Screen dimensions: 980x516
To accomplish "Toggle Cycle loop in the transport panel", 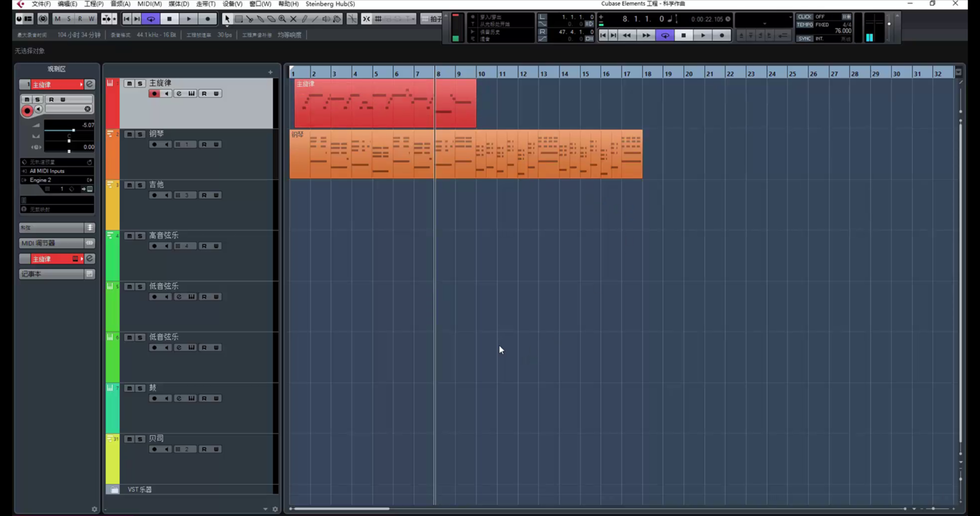I will (x=665, y=35).
